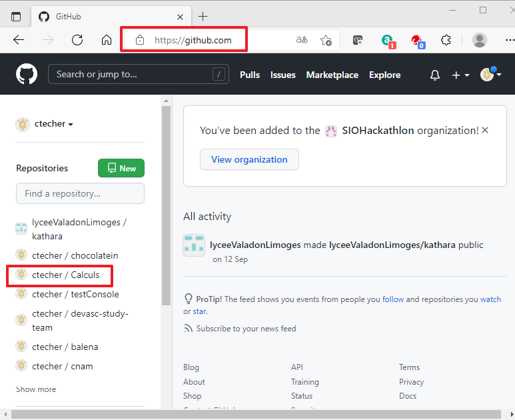Go to the browser Home icon
This screenshot has height=420, width=515.
[x=107, y=40]
